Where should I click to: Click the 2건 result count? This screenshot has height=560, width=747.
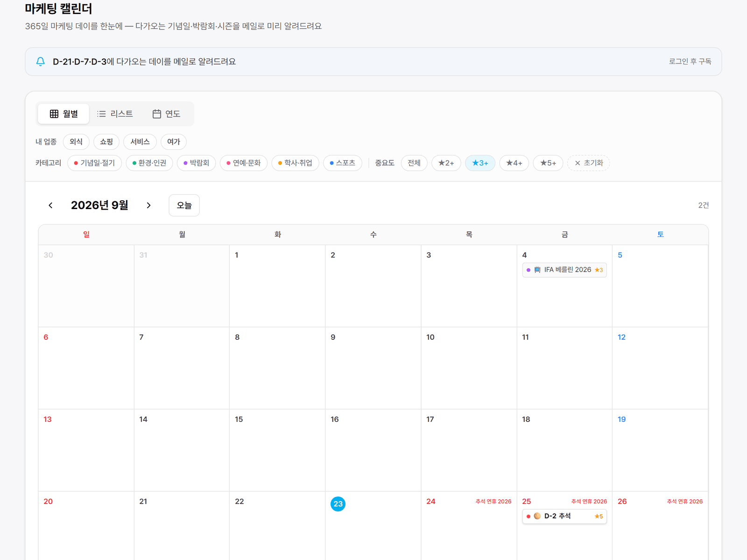[704, 205]
